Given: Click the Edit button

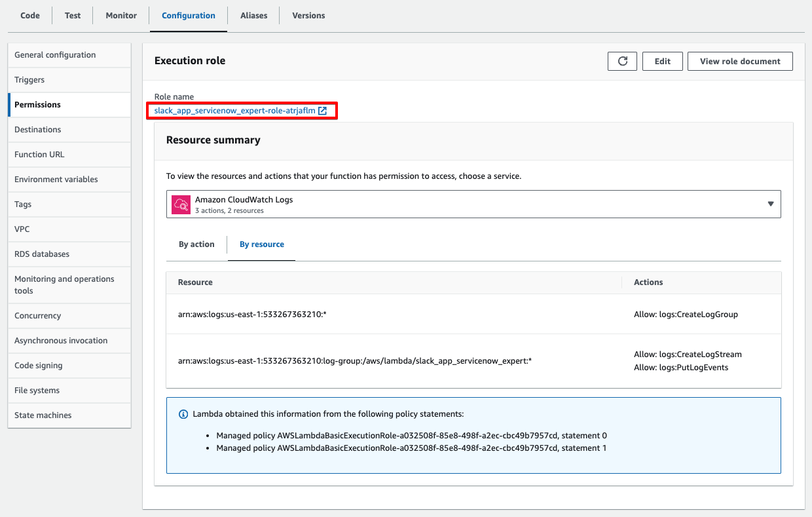Looking at the screenshot, I should (663, 61).
